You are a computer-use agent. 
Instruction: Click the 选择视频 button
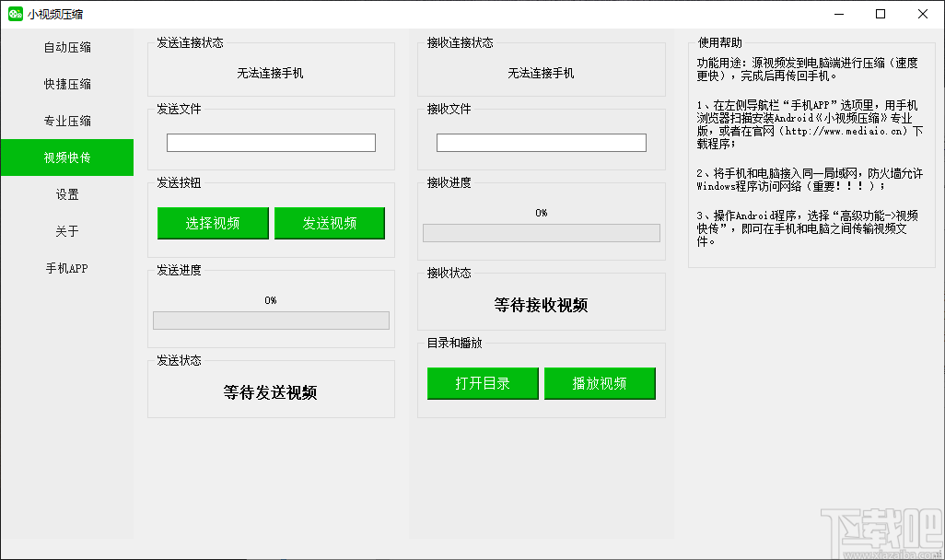pyautogui.click(x=213, y=223)
